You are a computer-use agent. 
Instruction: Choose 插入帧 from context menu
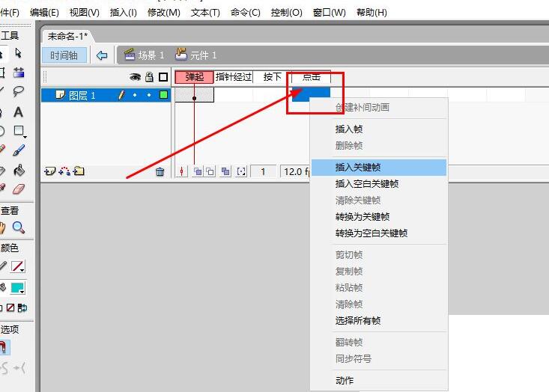tap(379, 129)
